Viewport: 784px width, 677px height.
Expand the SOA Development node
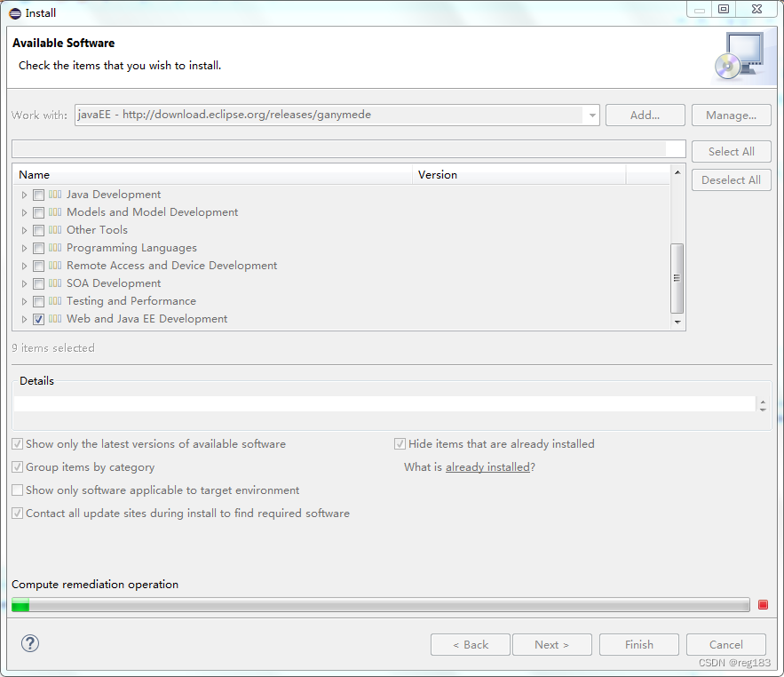click(24, 283)
